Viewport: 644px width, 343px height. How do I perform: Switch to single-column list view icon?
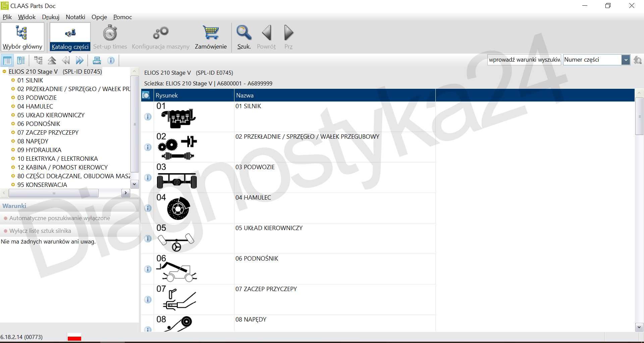click(7, 61)
